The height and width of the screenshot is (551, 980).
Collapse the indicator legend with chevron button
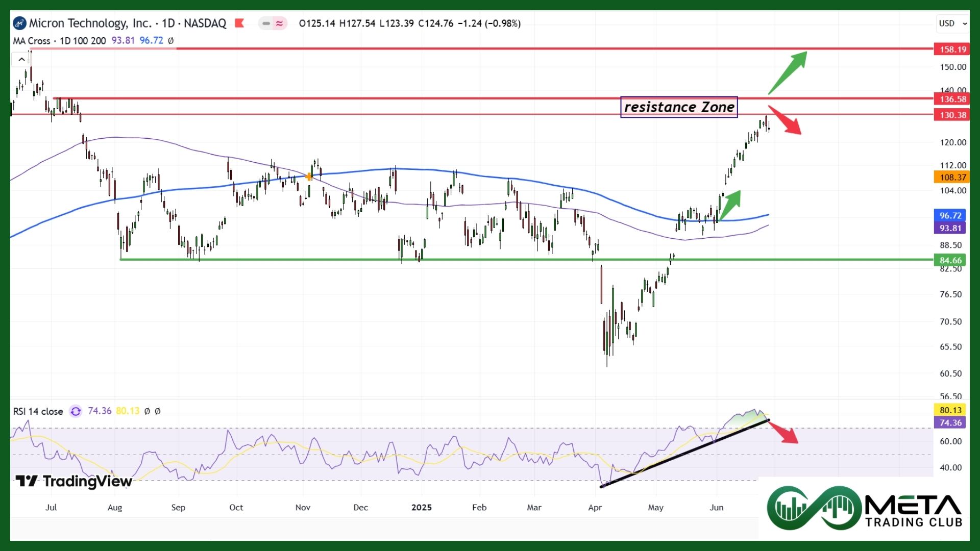click(21, 60)
